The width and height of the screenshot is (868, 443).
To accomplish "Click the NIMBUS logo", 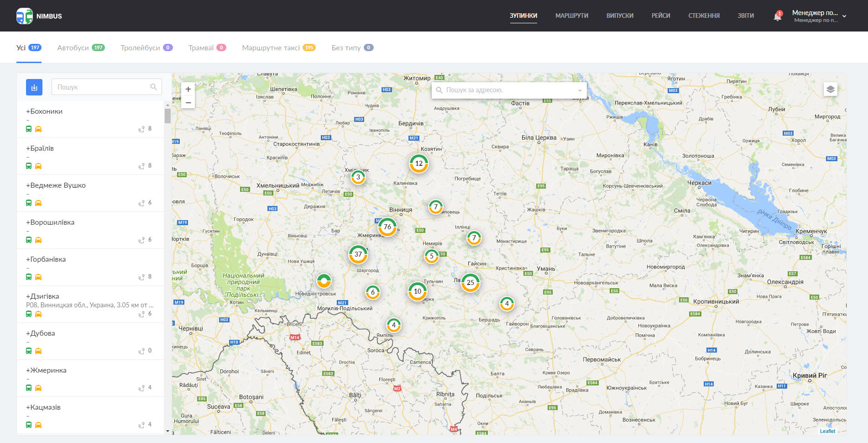I will (x=39, y=16).
